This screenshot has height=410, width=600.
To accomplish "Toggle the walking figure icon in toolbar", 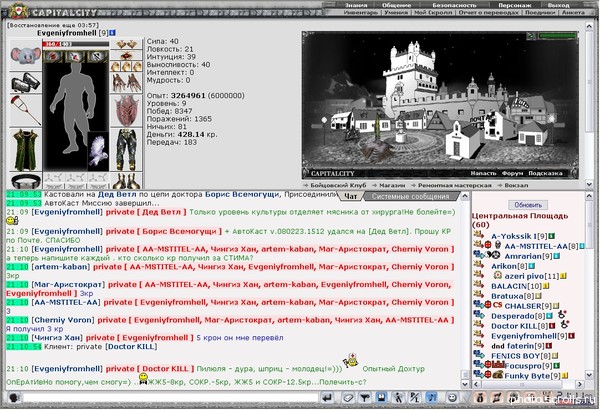I will pos(398,398).
